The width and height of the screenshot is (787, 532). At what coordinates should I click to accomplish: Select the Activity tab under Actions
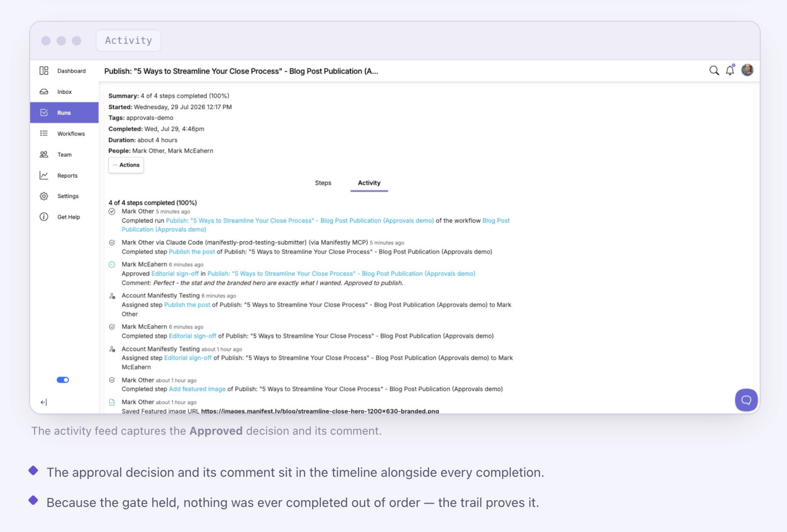[x=369, y=183]
